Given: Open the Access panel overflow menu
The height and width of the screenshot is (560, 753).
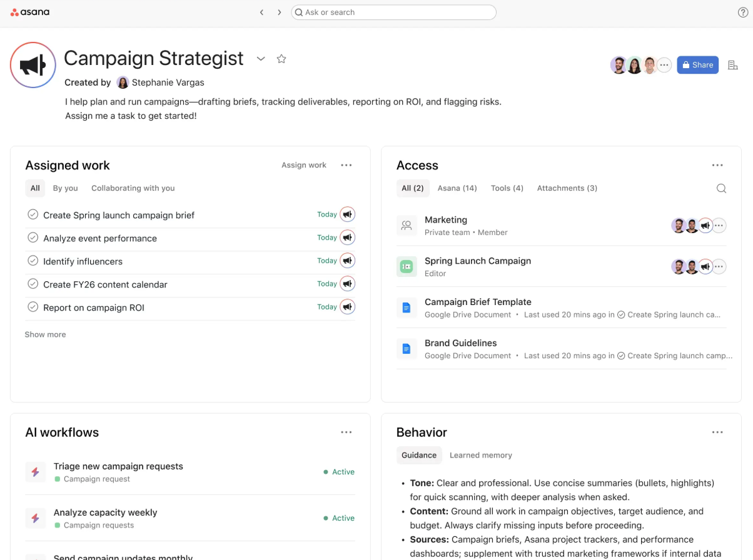Looking at the screenshot, I should click(717, 164).
